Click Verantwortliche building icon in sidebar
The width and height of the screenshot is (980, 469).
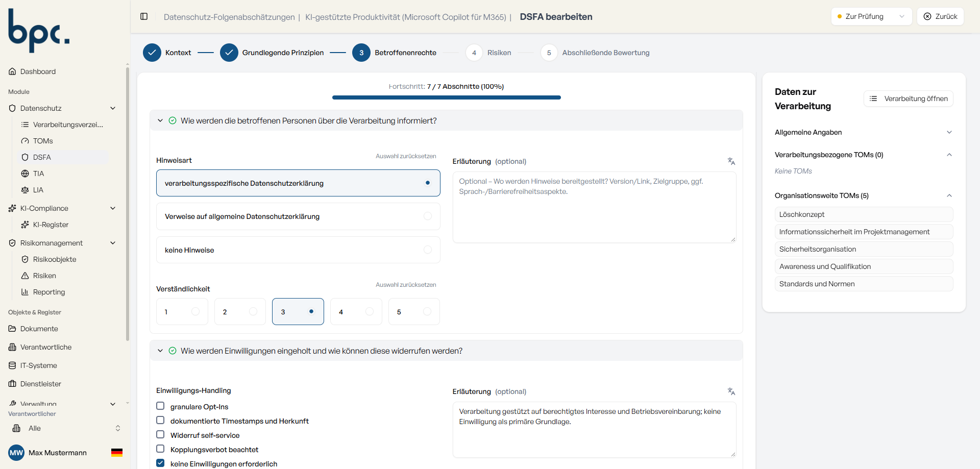pyautogui.click(x=12, y=347)
